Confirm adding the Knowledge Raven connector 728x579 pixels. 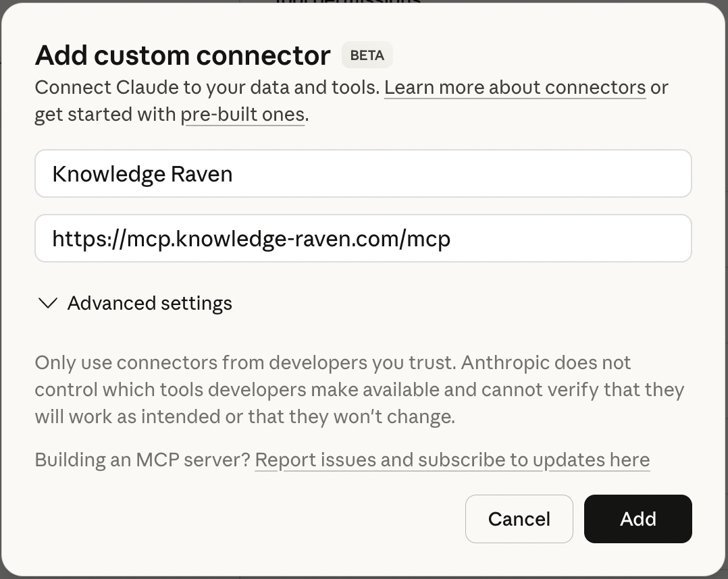637,519
